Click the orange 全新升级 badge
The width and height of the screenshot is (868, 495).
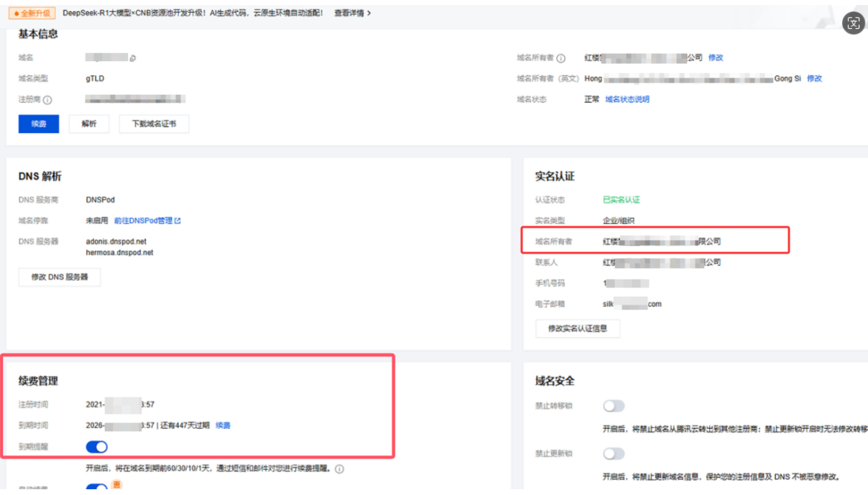coord(32,13)
